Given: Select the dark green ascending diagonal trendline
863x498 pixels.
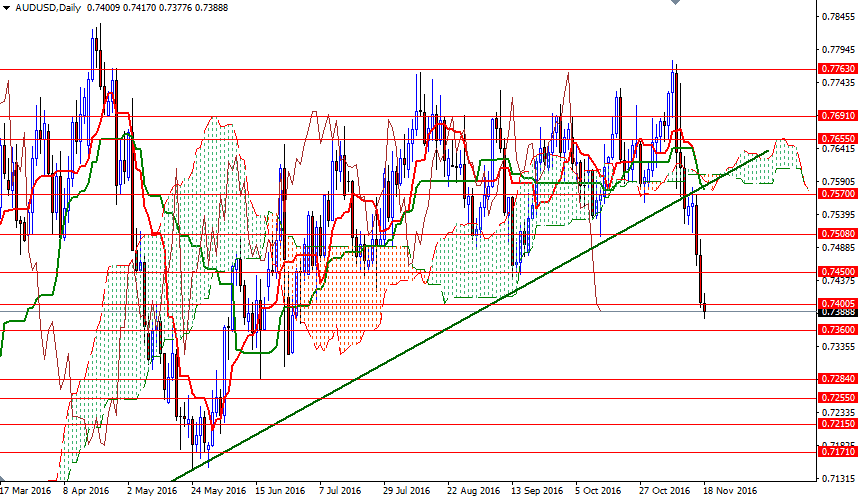Looking at the screenshot, I should (471, 315).
